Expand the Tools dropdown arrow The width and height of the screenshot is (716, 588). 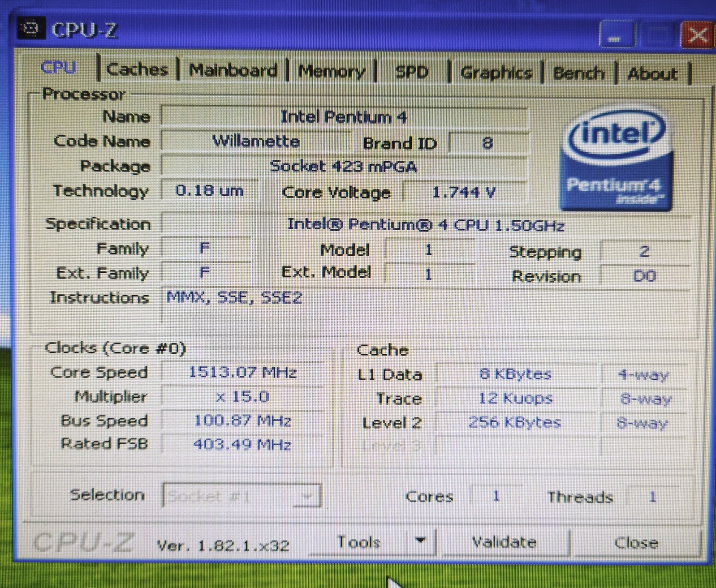420,541
